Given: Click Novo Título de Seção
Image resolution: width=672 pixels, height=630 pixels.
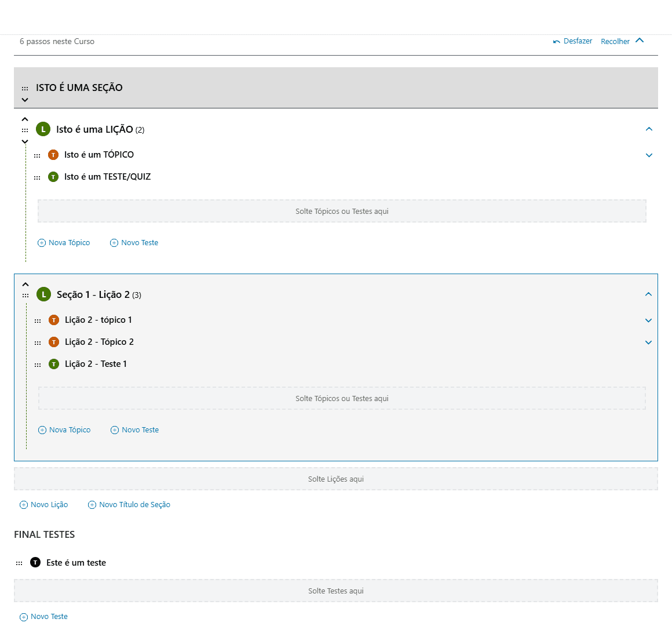Looking at the screenshot, I should click(x=129, y=505).
